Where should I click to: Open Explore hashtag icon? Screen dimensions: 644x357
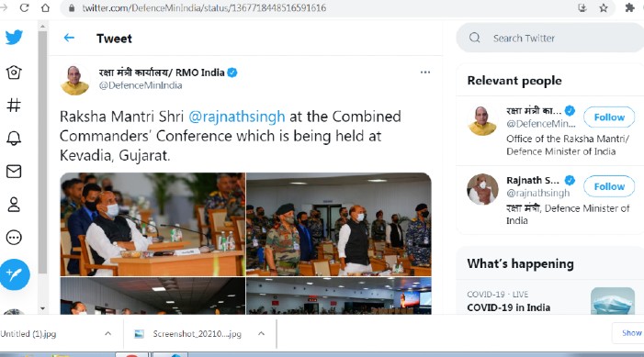tap(14, 105)
